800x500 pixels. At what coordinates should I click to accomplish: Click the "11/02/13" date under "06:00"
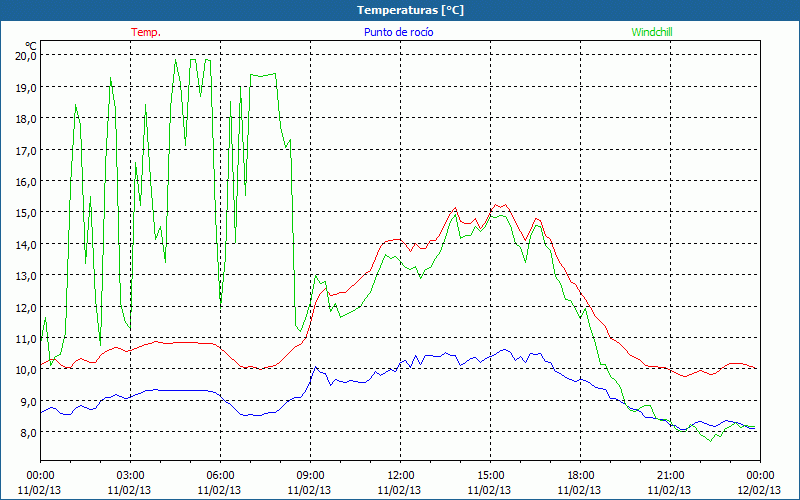coord(219,490)
